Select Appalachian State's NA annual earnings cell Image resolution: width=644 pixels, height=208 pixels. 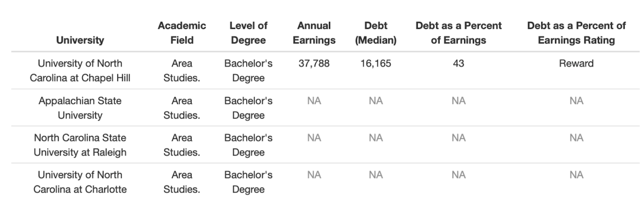(314, 101)
